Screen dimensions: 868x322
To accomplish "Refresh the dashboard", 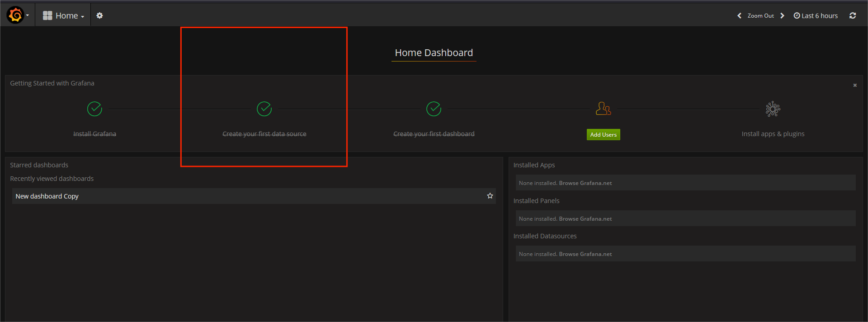I will [853, 16].
